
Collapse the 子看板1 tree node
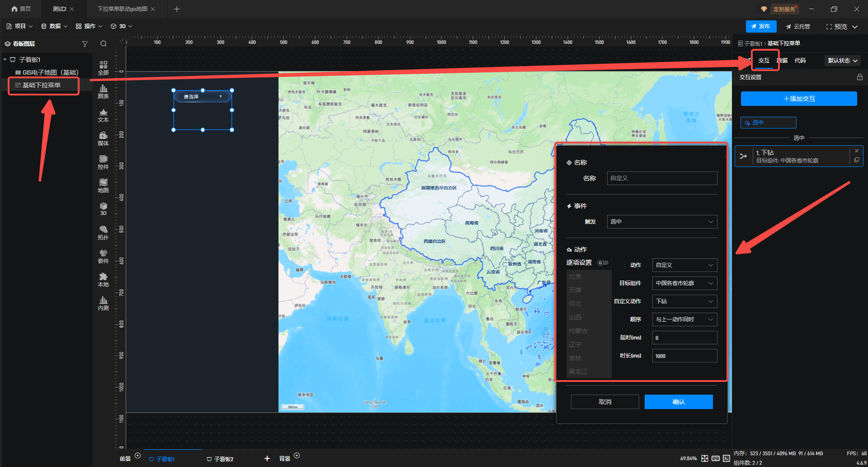5,60
